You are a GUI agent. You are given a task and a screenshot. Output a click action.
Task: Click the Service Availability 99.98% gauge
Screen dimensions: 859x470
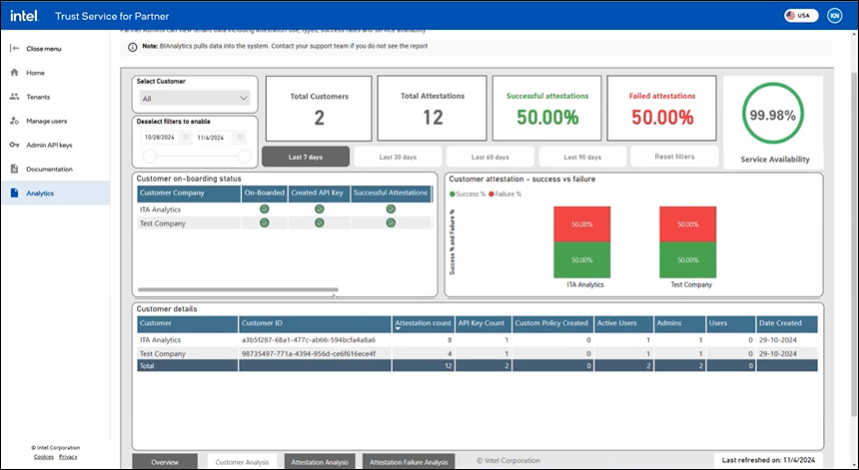click(773, 114)
